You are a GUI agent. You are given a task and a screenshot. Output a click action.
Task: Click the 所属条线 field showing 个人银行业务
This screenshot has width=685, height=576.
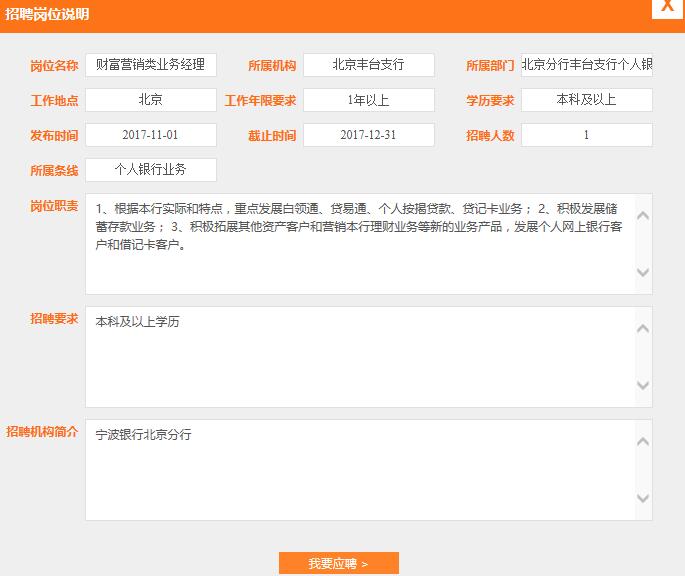(x=151, y=170)
